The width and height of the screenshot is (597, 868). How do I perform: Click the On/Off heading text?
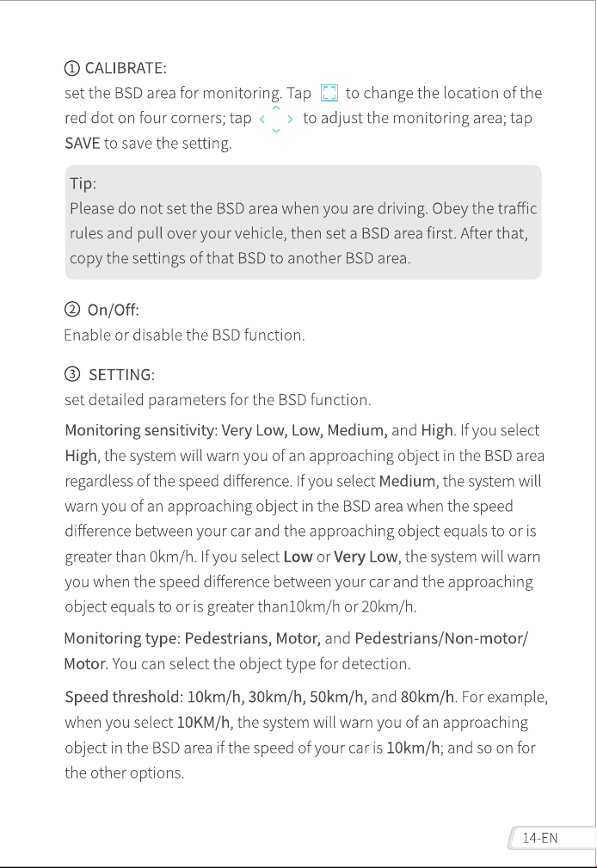pyautogui.click(x=113, y=310)
